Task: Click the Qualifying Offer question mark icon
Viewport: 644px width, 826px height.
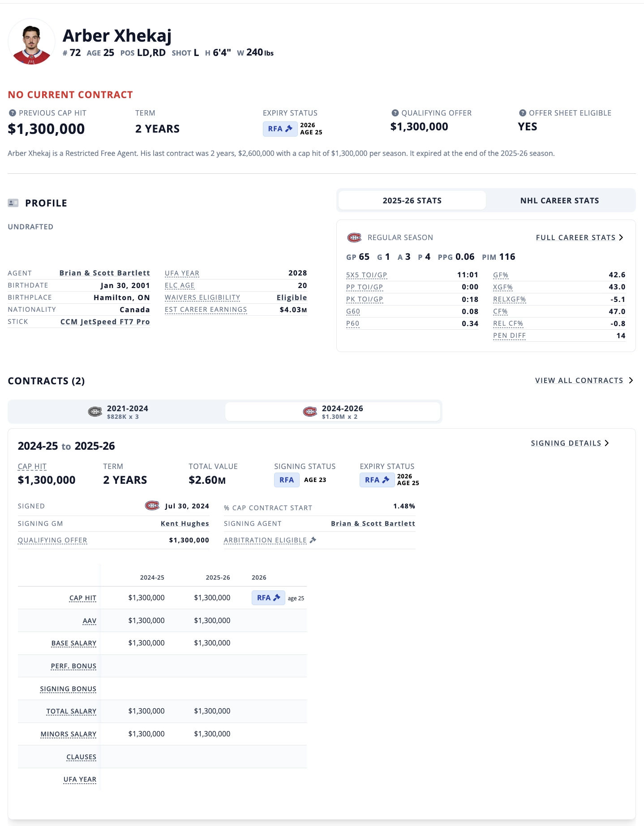Action: click(395, 113)
